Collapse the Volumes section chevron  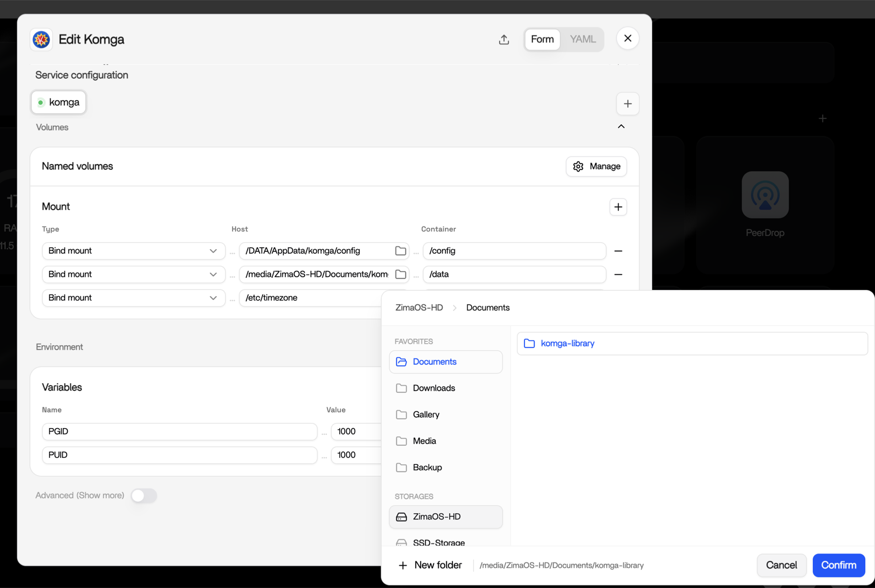click(621, 127)
